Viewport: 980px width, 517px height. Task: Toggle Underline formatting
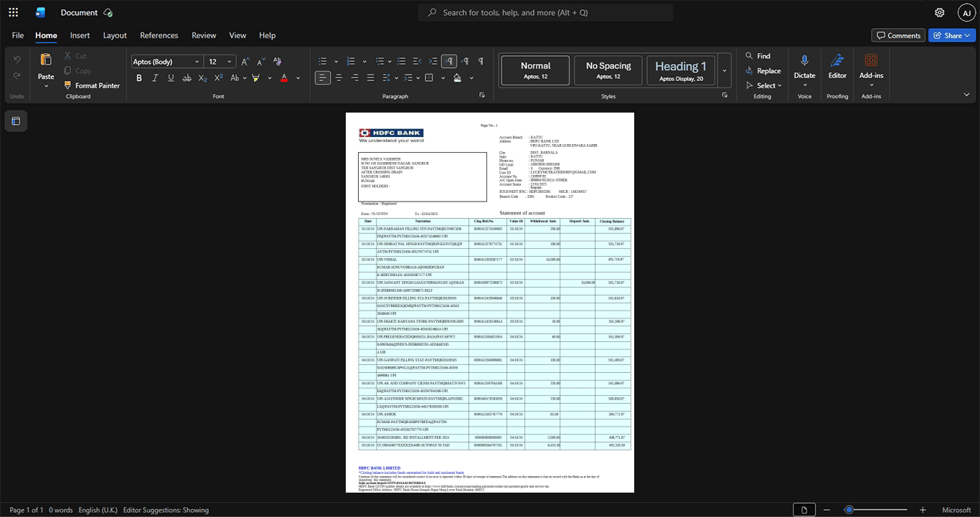tap(171, 77)
